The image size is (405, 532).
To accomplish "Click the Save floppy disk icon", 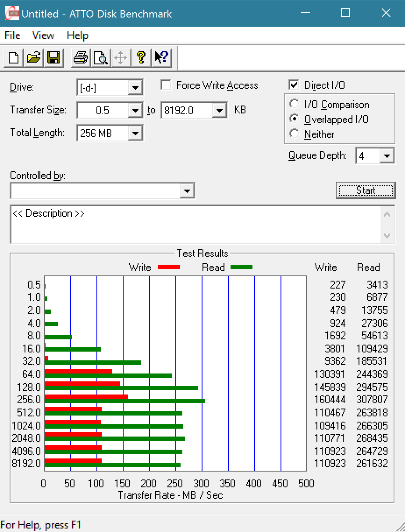I will click(x=53, y=57).
